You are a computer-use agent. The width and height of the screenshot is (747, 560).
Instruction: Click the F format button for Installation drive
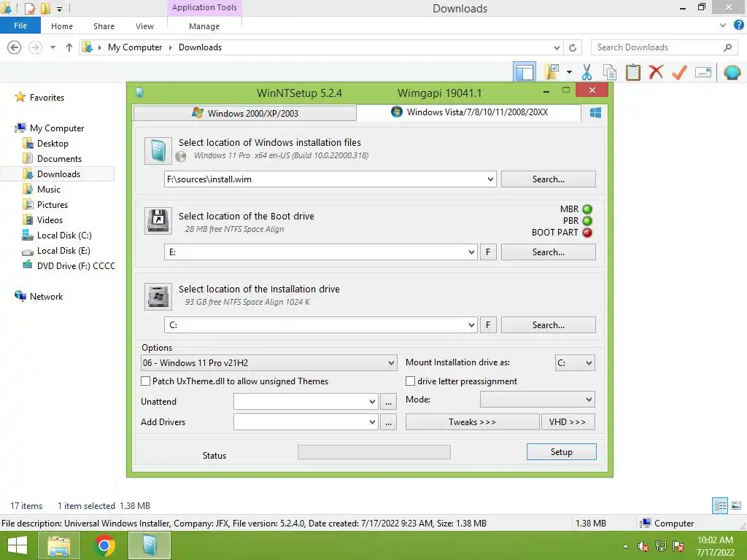[488, 325]
